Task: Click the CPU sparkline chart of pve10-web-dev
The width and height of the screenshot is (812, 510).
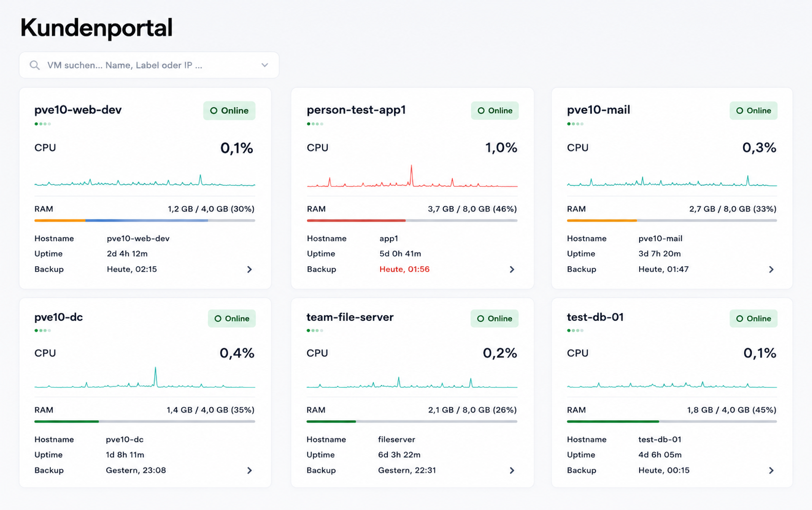Action: pos(145,180)
